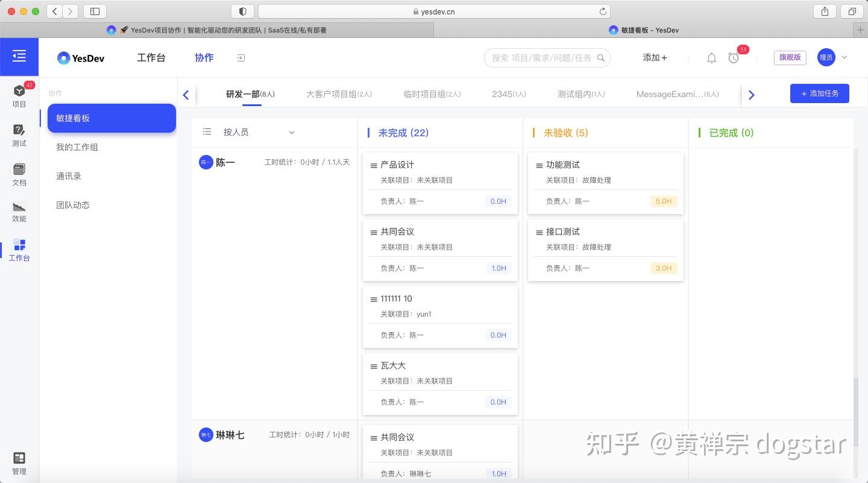Click the 未完成 (22) column header
Screen dimensions: 868x483
pos(403,133)
